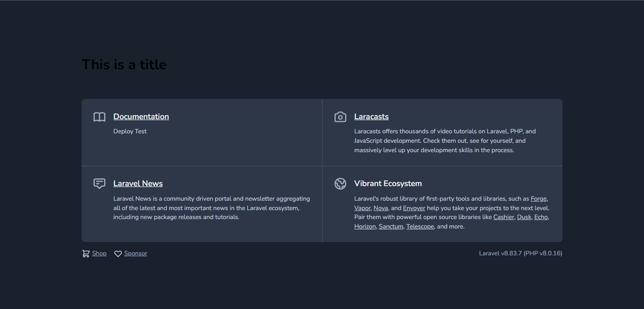Click the heart icon next to Sponsor
The image size is (644, 309).
coord(118,254)
